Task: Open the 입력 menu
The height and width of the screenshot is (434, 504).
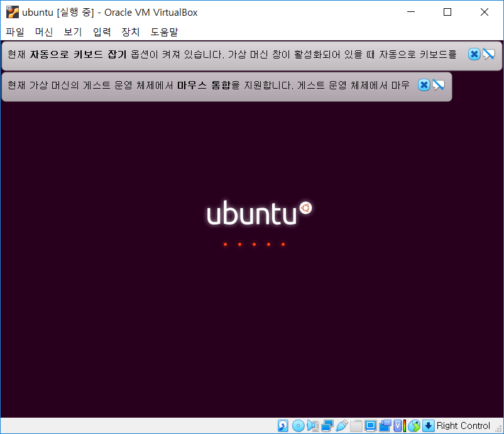Action: (x=102, y=32)
